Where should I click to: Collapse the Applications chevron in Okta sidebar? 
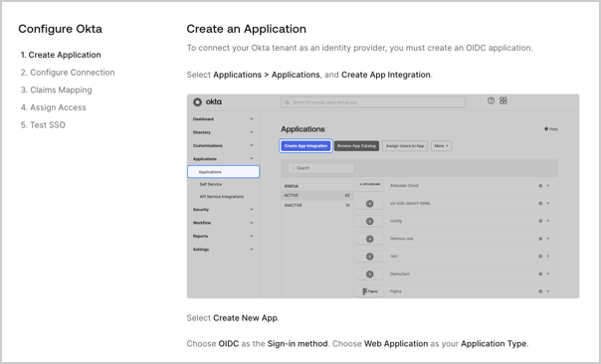coord(252,158)
